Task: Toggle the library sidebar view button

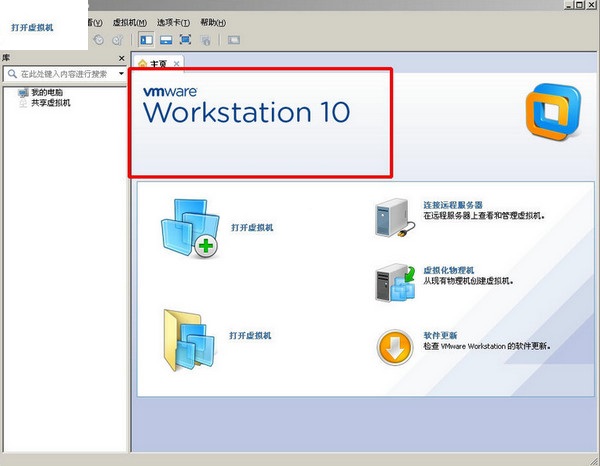Action: point(146,40)
